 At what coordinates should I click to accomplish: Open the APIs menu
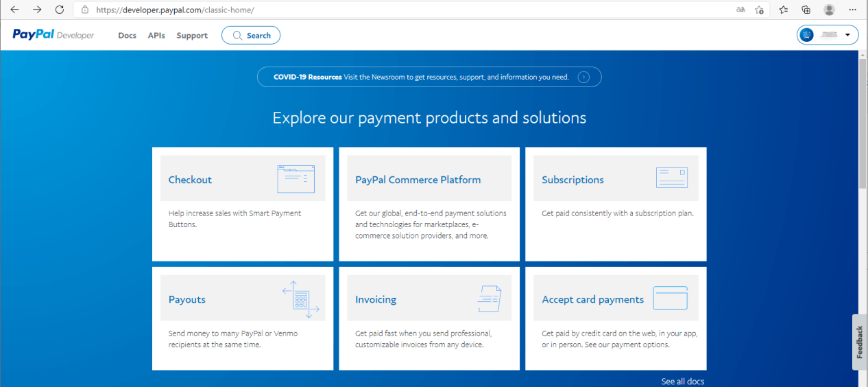pos(156,36)
